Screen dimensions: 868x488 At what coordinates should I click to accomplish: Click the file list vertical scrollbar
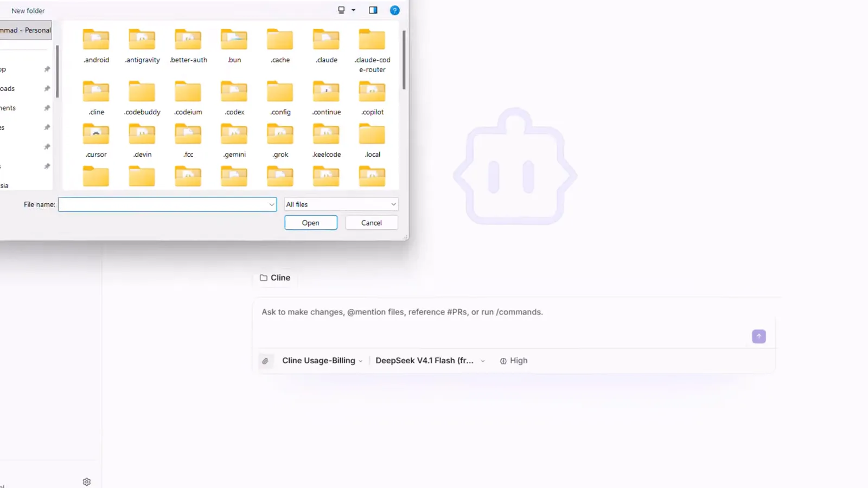tap(404, 60)
